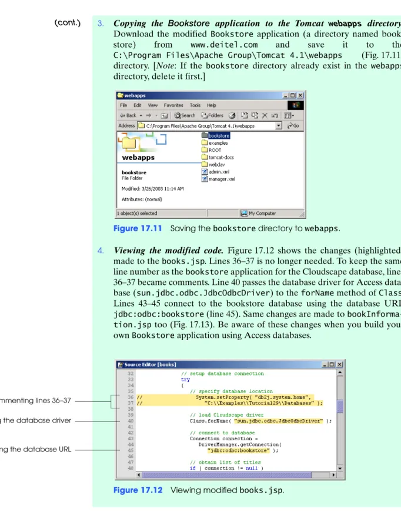Open the File menu in webapps window
The width and height of the screenshot is (401, 532).
pyautogui.click(x=123, y=105)
